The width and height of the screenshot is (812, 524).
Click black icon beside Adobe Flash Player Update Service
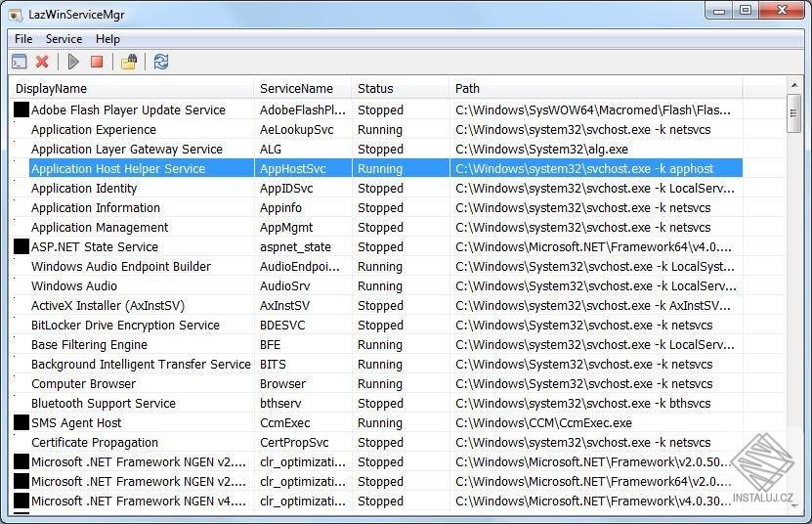21,109
